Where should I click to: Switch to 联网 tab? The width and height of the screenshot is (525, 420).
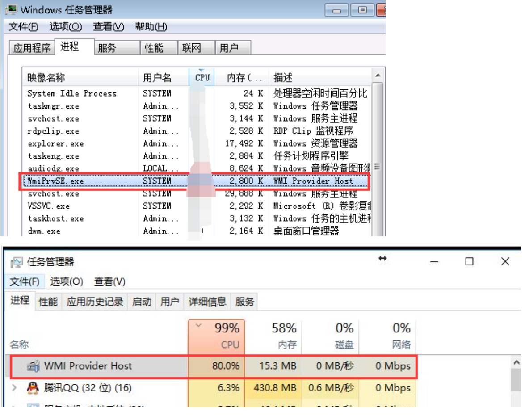tap(196, 47)
